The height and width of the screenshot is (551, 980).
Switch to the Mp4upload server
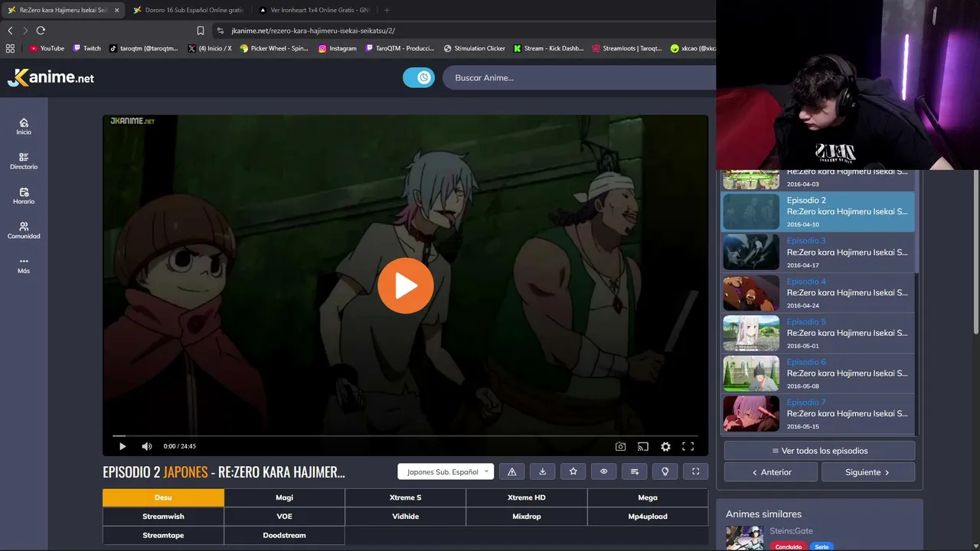click(648, 517)
